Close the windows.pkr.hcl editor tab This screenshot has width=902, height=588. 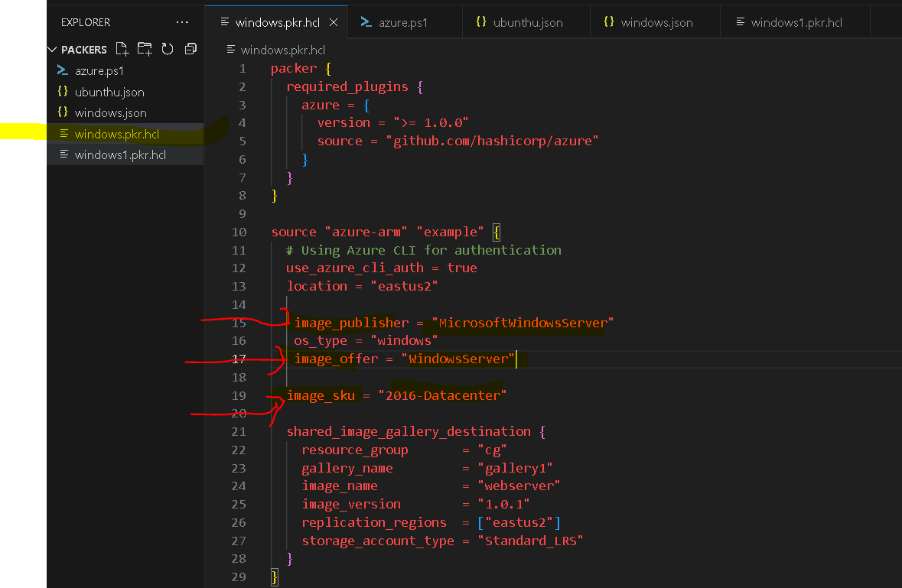[334, 22]
